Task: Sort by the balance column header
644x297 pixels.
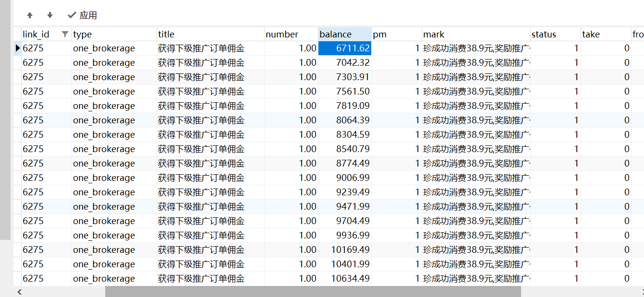Action: pyautogui.click(x=336, y=34)
